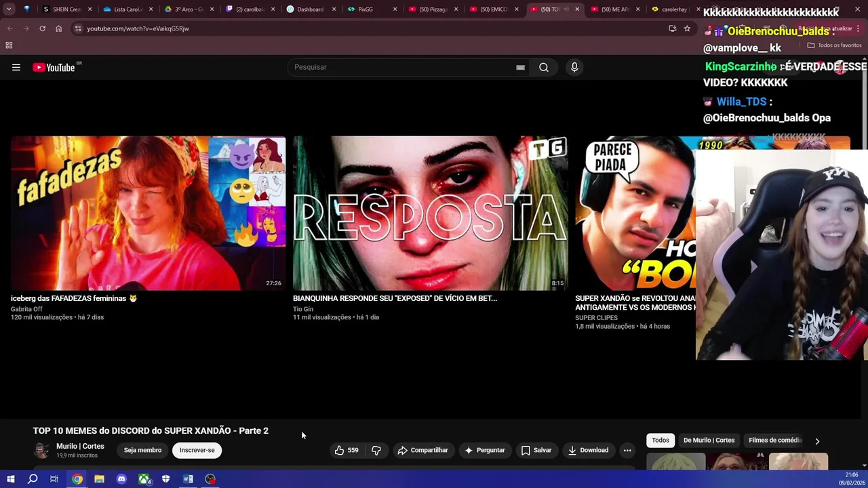Save video with Salvar button
Viewport: 868px width, 488px height.
(536, 450)
